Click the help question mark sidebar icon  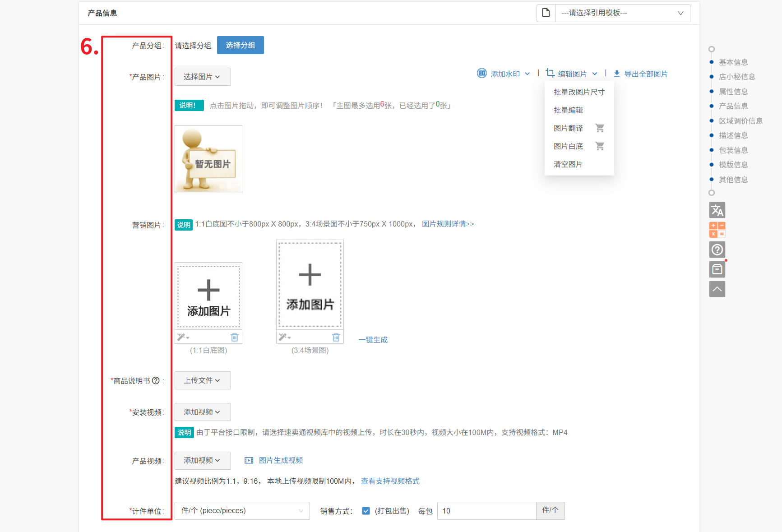tap(717, 250)
